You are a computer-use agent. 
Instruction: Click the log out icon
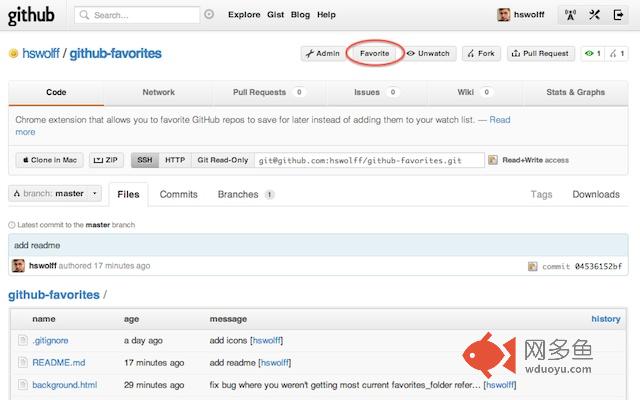pyautogui.click(x=618, y=15)
